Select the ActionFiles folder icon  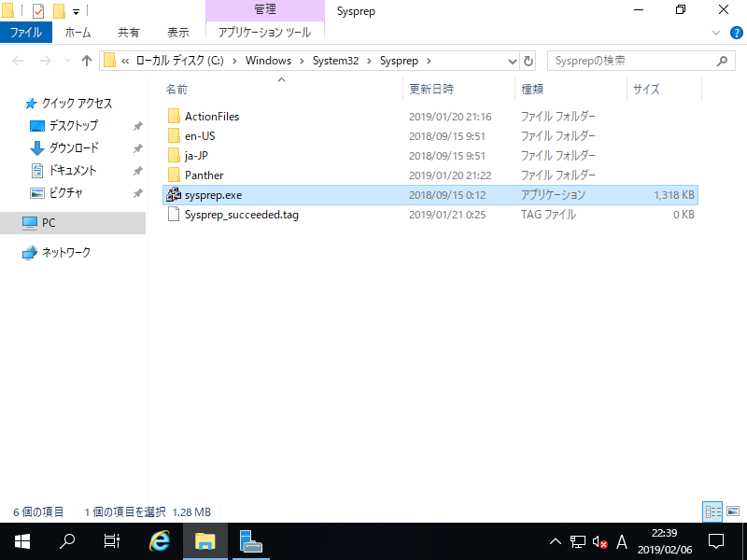point(174,116)
